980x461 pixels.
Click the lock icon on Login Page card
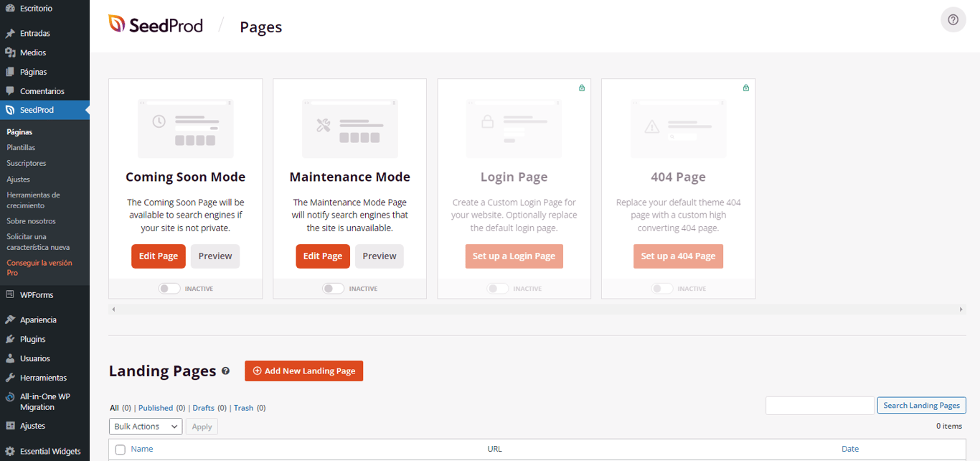pyautogui.click(x=582, y=88)
